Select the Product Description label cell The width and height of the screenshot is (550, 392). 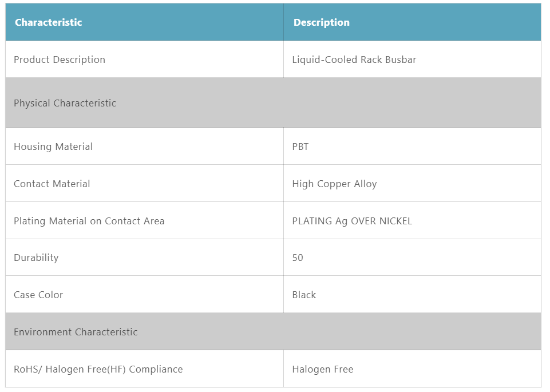[x=60, y=60]
